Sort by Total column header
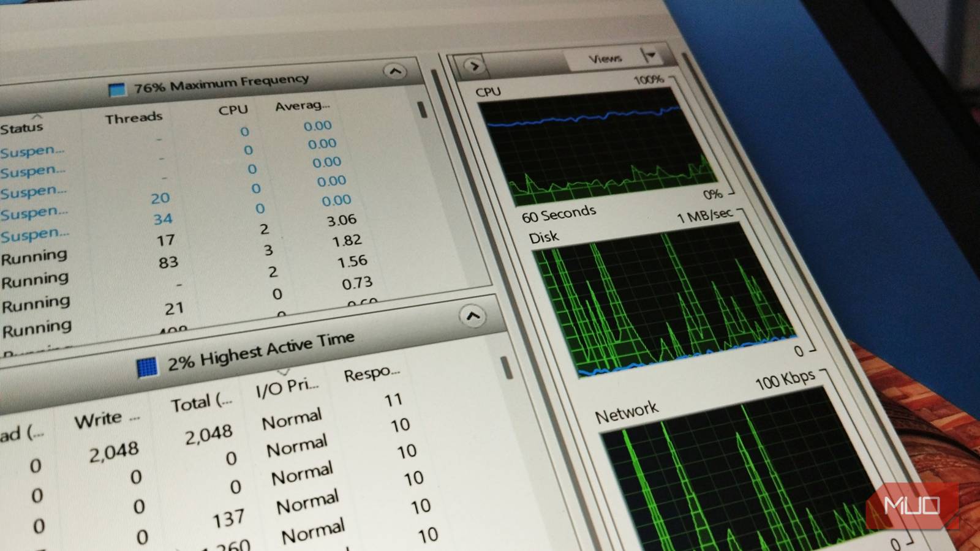Image resolution: width=980 pixels, height=551 pixels. click(x=202, y=403)
